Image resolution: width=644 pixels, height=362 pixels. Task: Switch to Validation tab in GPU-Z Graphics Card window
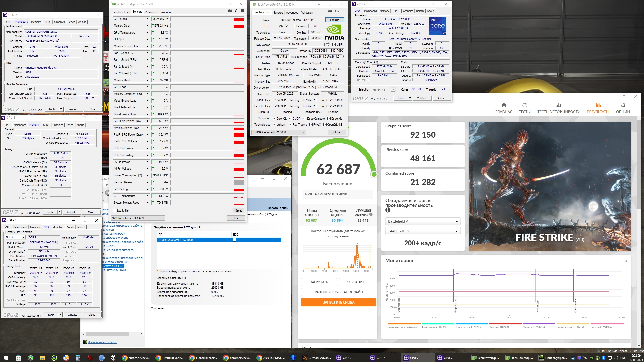307,13
